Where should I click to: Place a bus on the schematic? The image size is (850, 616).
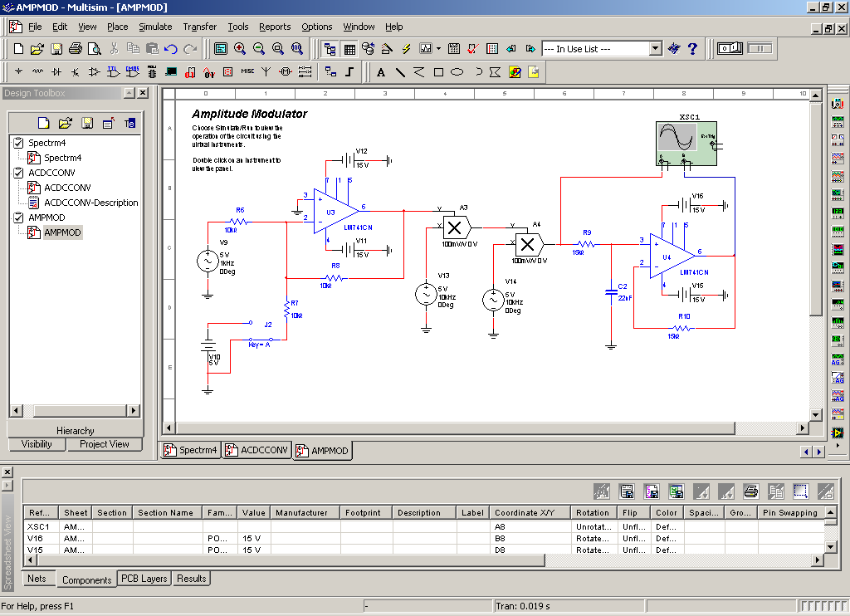349,71
